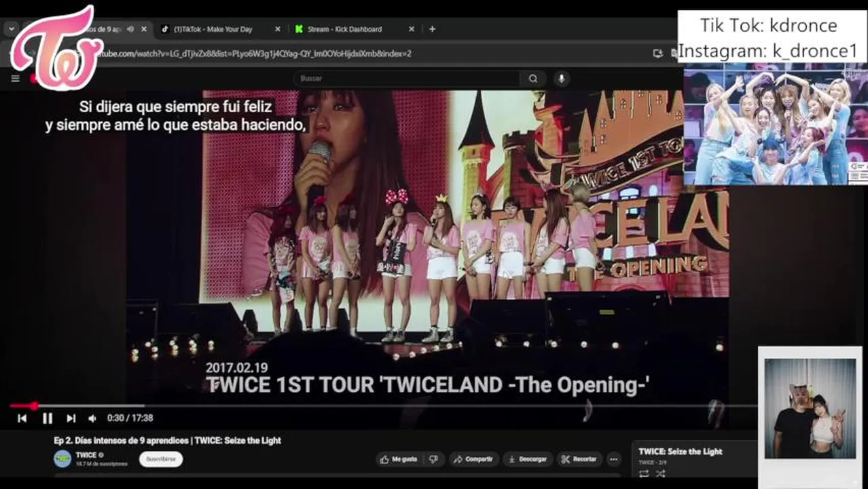Click the magnifier search button
Screen dimensions: 868x489
pos(533,78)
